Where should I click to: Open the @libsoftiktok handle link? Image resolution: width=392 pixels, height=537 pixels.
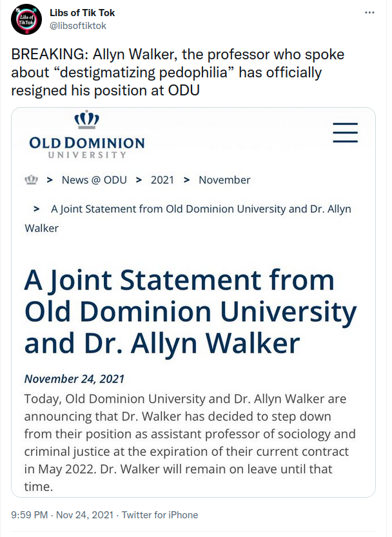click(x=78, y=26)
